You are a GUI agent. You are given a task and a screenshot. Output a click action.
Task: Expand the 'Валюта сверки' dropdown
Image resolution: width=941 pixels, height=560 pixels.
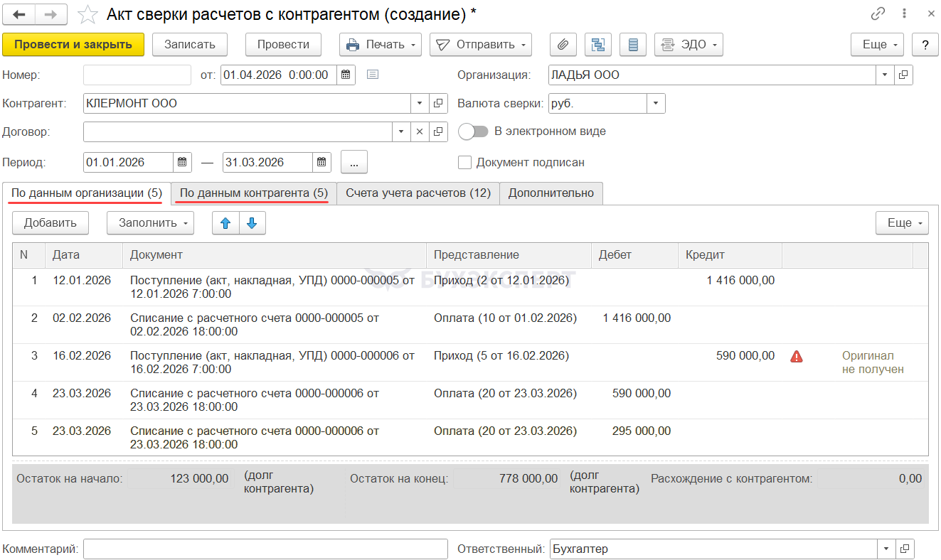point(656,104)
